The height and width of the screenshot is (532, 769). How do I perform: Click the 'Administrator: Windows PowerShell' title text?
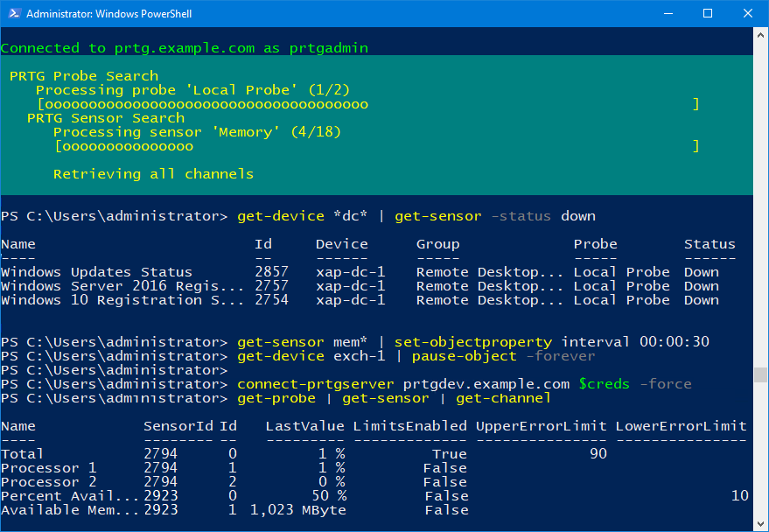pyautogui.click(x=108, y=14)
